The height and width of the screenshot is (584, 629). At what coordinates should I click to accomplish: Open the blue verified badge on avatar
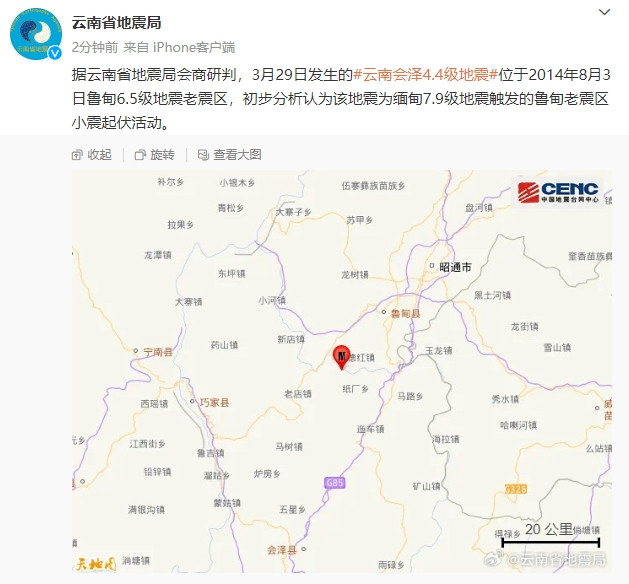pos(55,53)
